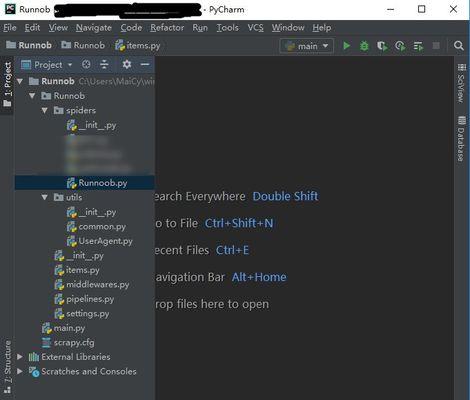The height and width of the screenshot is (400, 470).
Task: Click items.py breadcrumb in navigation bar
Action: click(x=138, y=46)
